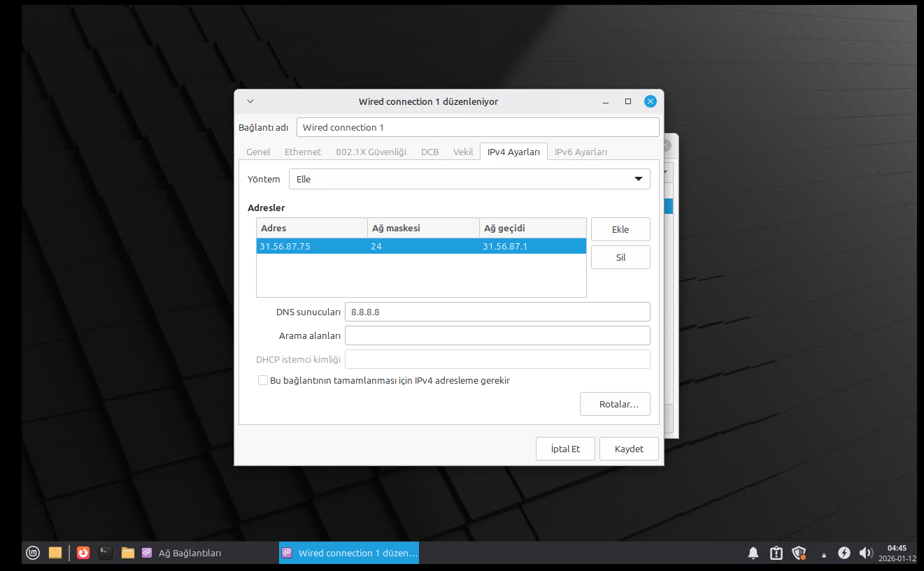Open the Rotalar… routes dialog
Image resolution: width=924 pixels, height=571 pixels.
[x=615, y=404]
